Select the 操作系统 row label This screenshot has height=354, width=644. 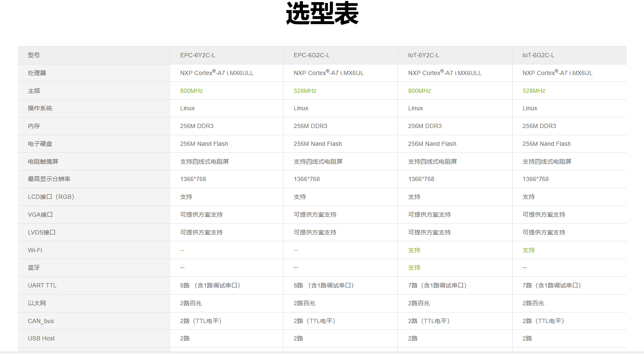40,108
